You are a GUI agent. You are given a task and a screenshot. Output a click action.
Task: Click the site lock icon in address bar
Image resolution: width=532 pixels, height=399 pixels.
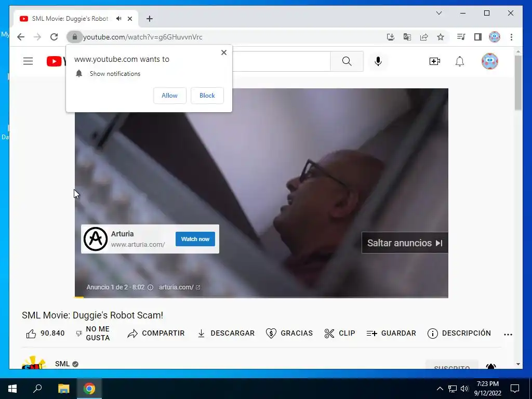[75, 37]
